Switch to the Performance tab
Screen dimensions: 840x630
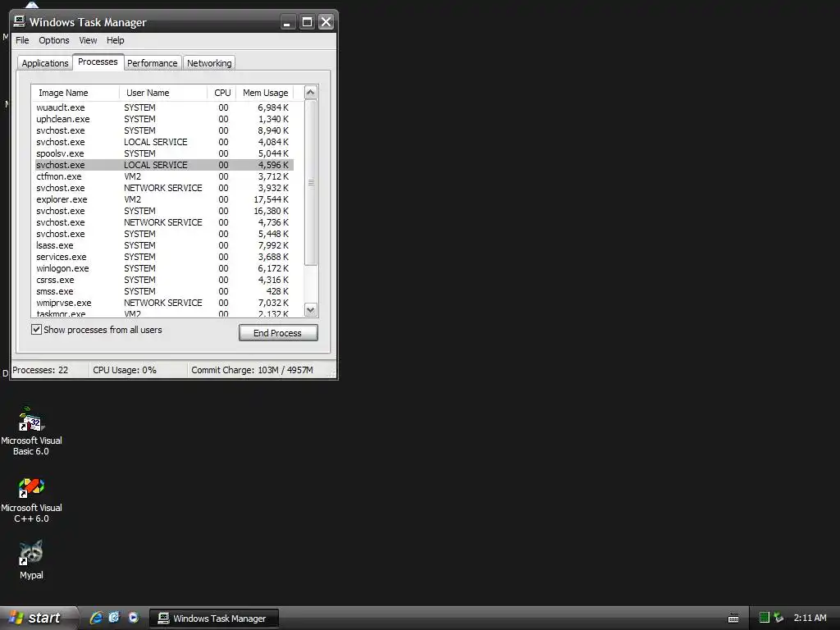click(152, 63)
